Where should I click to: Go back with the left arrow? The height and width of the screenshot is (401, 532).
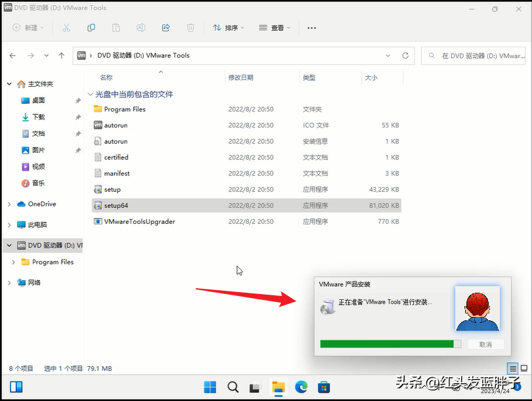pos(12,55)
